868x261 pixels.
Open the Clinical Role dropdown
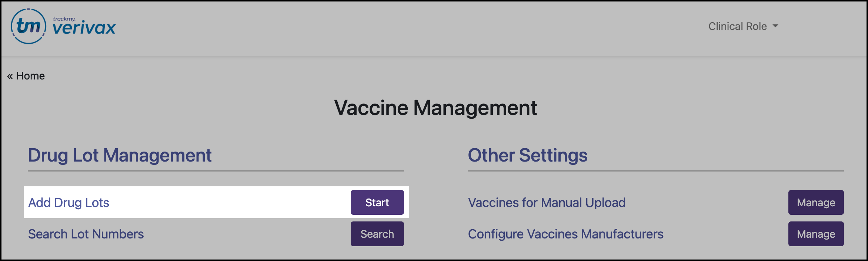click(x=742, y=26)
